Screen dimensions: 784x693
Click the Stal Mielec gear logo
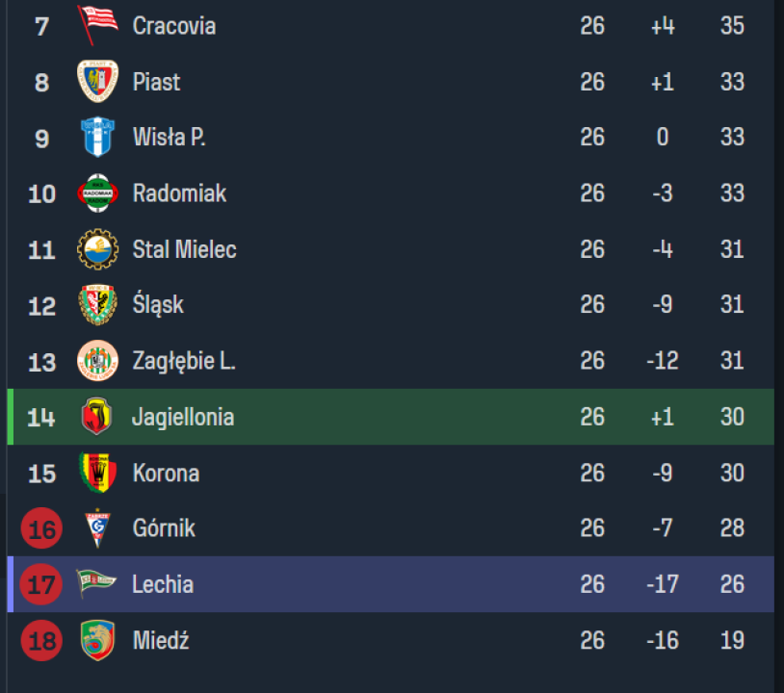(97, 249)
